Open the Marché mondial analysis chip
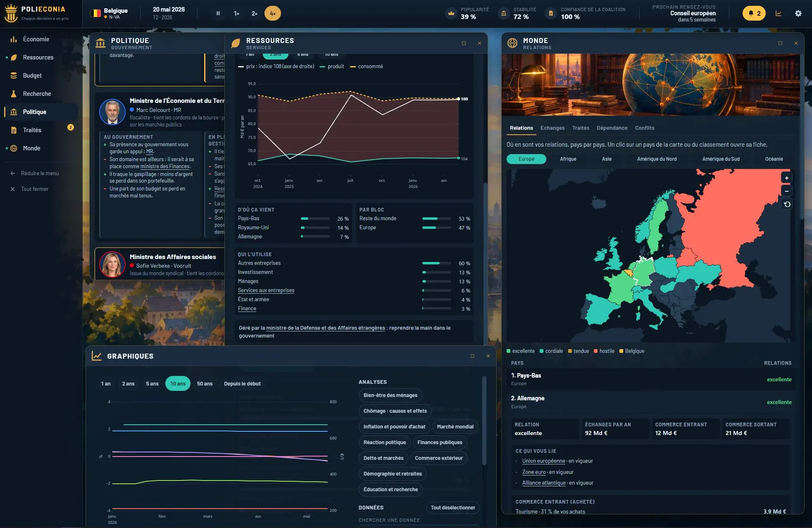The height and width of the screenshot is (528, 812). click(455, 427)
